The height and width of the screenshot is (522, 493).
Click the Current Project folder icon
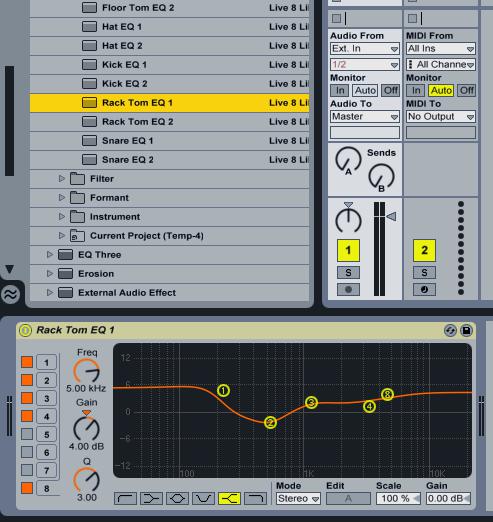point(77,236)
